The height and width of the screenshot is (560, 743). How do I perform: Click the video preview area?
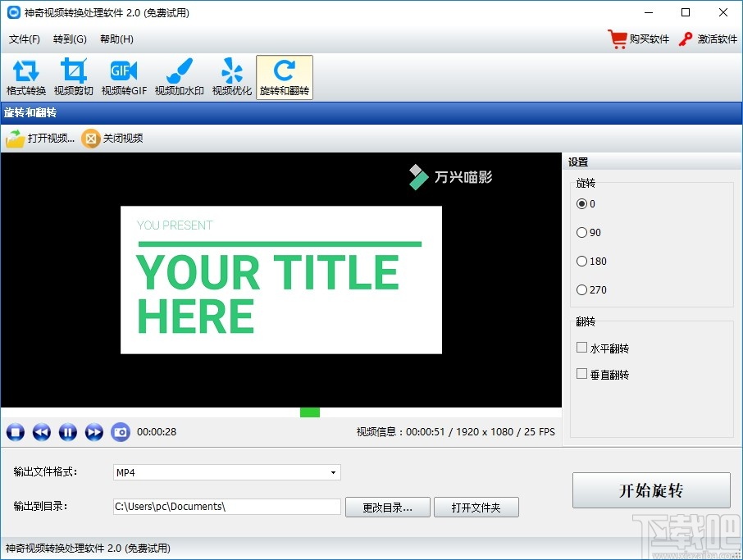point(281,280)
